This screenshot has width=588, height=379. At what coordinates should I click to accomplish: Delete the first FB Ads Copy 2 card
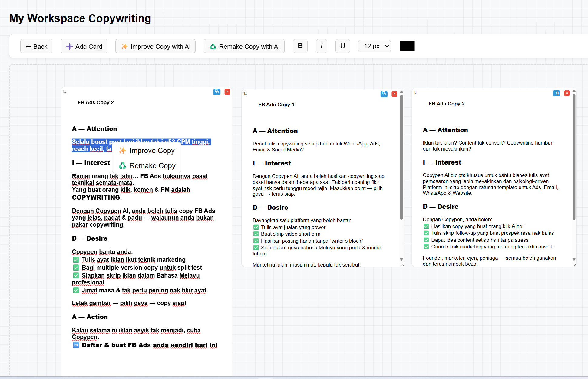pos(227,92)
